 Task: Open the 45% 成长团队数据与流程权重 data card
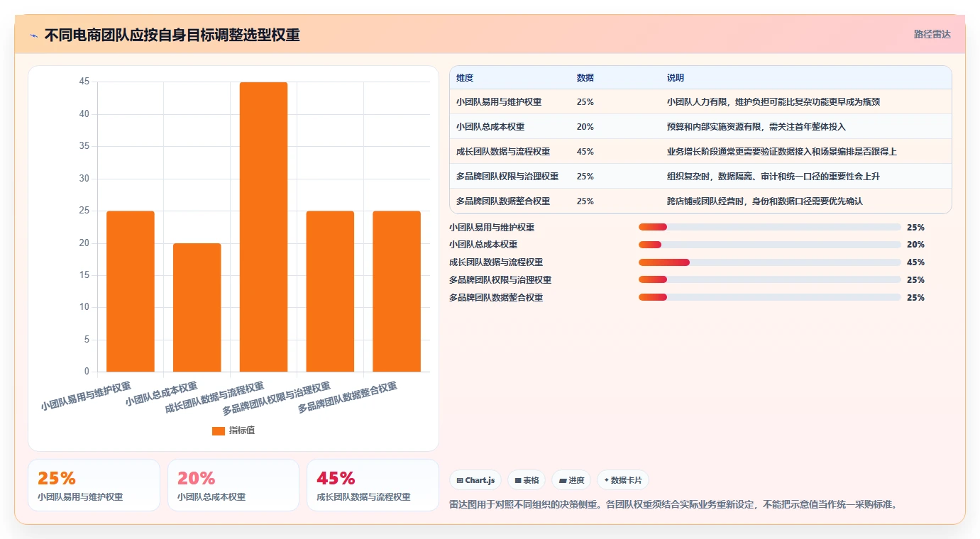373,485
